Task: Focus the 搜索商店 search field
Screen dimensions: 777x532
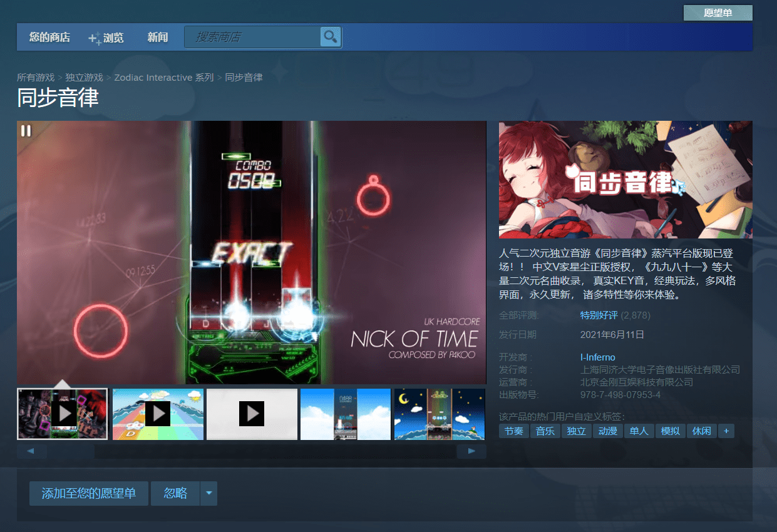Action: tap(252, 37)
